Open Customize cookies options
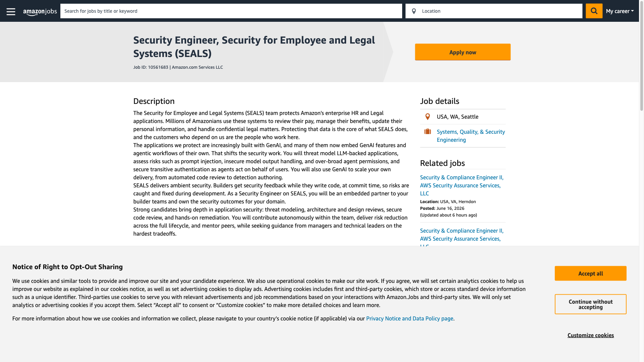This screenshot has width=644, height=362. click(590, 335)
